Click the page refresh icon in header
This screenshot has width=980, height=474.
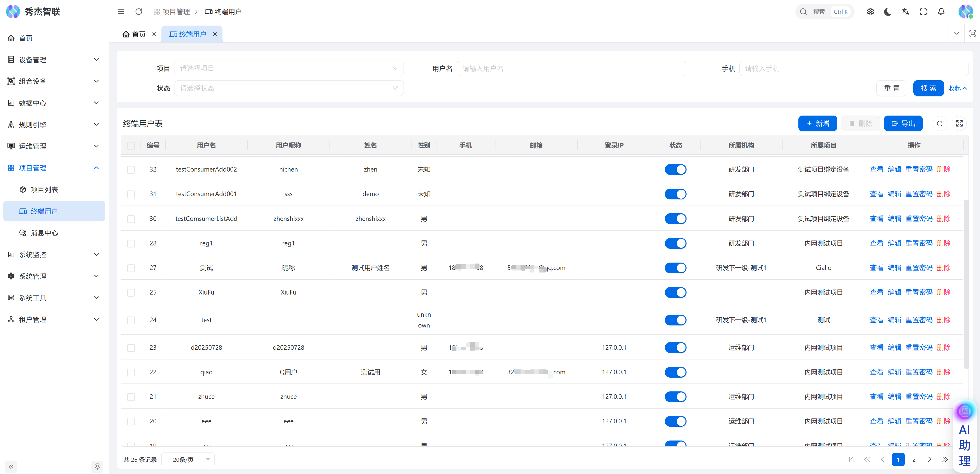tap(139, 12)
